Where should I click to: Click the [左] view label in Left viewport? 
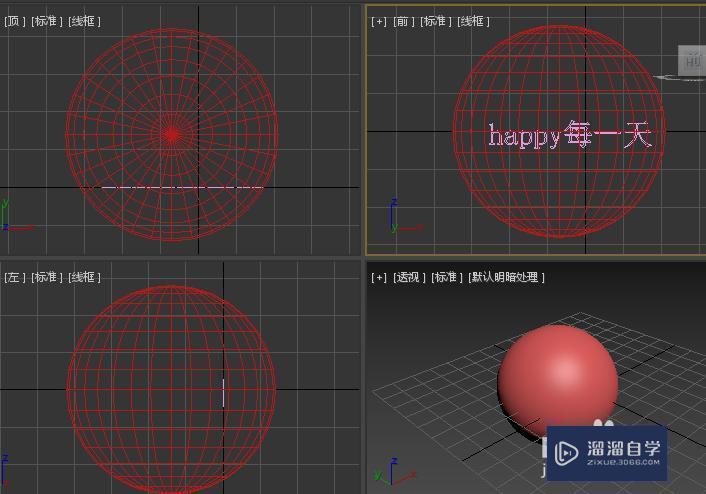pyautogui.click(x=14, y=277)
